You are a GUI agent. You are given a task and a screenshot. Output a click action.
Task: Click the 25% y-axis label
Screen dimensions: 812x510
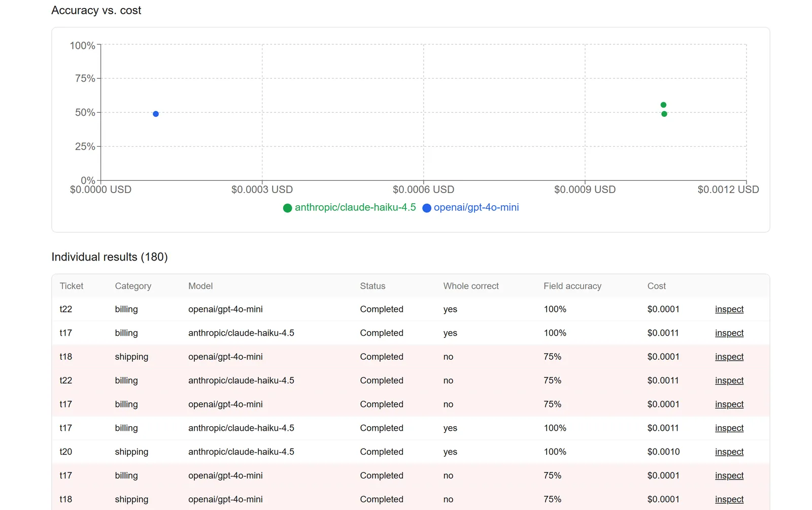[x=85, y=146]
